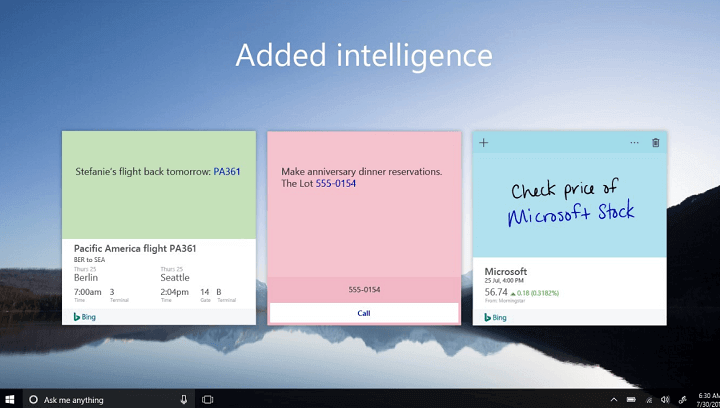Click the '7:00am' departure time
The image size is (720, 408).
tap(88, 292)
